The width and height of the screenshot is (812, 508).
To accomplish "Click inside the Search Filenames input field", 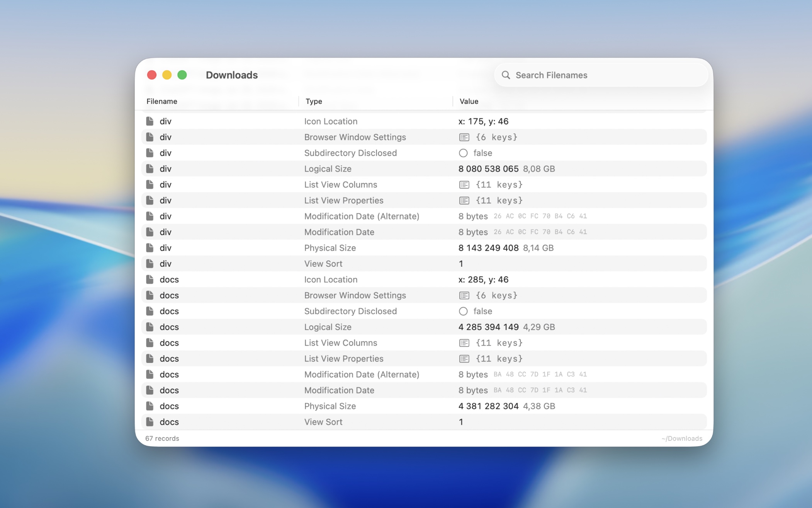I will [579, 75].
